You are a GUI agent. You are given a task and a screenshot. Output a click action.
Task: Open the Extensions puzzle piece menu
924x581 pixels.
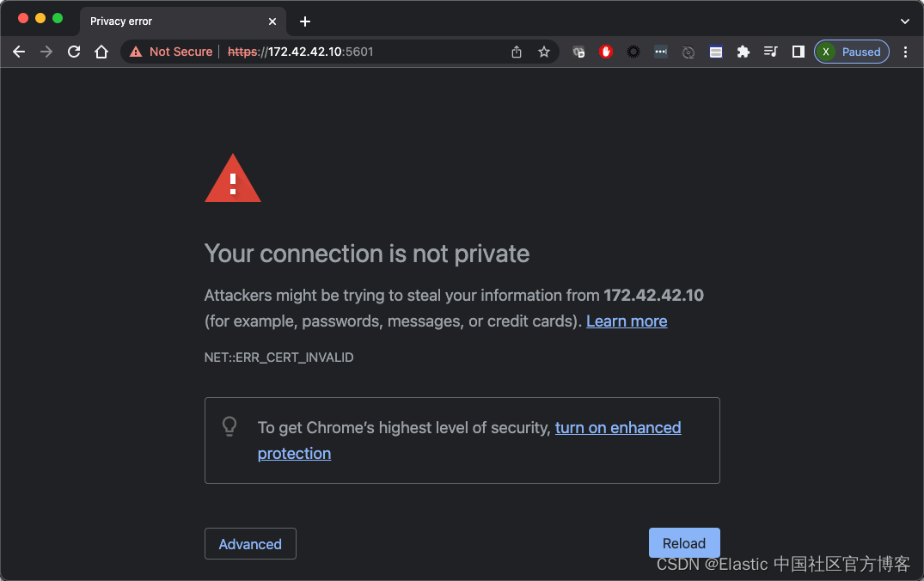point(743,52)
